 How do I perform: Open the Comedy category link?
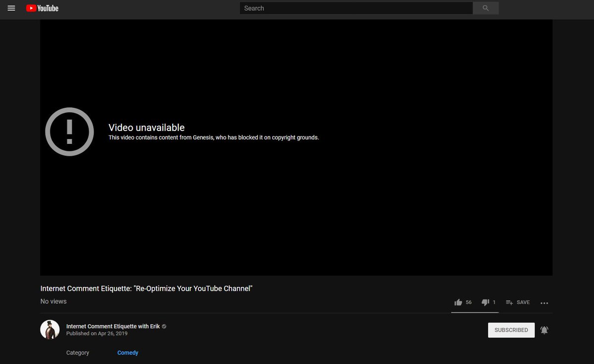[128, 353]
